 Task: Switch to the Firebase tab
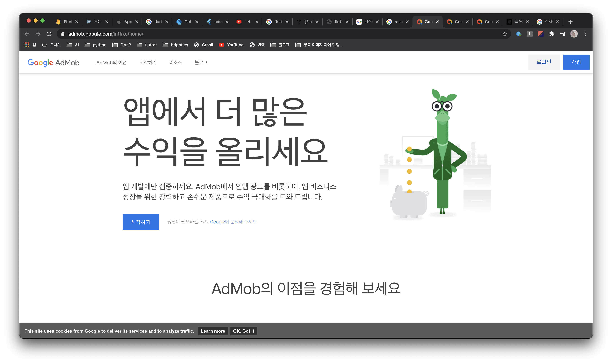point(64,22)
